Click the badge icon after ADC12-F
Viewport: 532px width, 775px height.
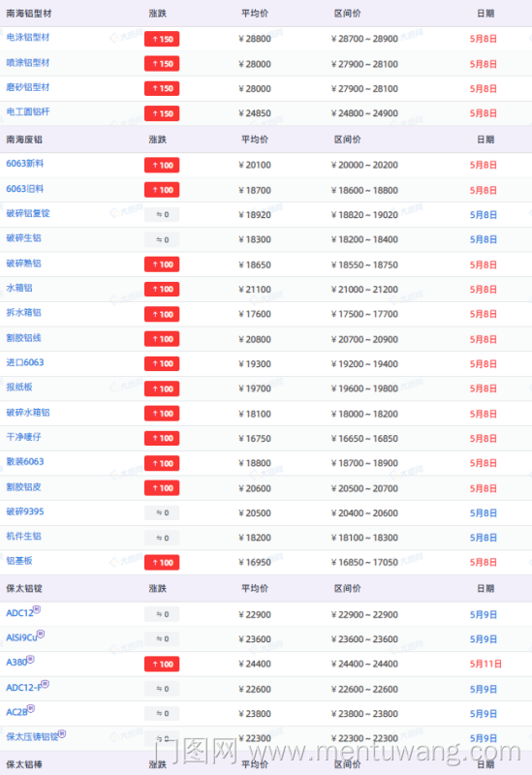[45, 684]
